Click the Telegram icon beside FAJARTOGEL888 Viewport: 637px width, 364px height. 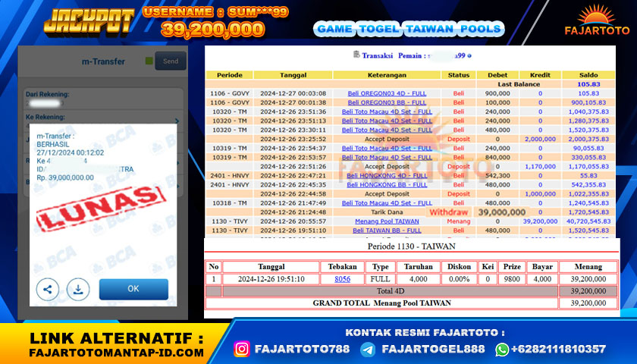tap(368, 350)
